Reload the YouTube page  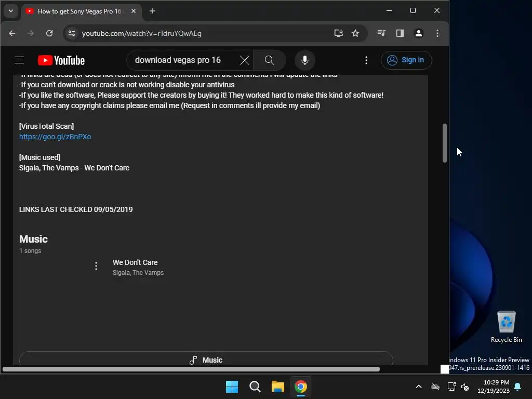click(49, 33)
